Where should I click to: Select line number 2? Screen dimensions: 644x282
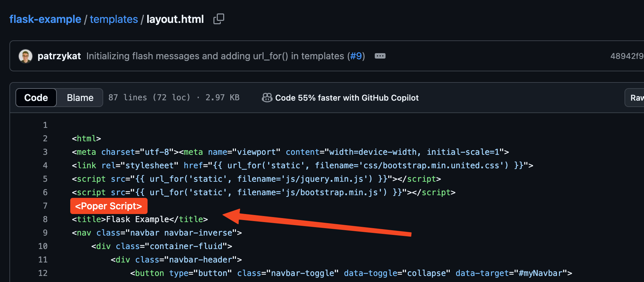click(x=45, y=139)
